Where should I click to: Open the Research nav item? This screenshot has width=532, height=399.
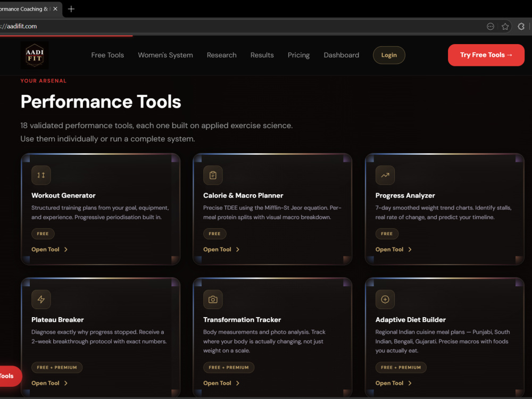(221, 55)
